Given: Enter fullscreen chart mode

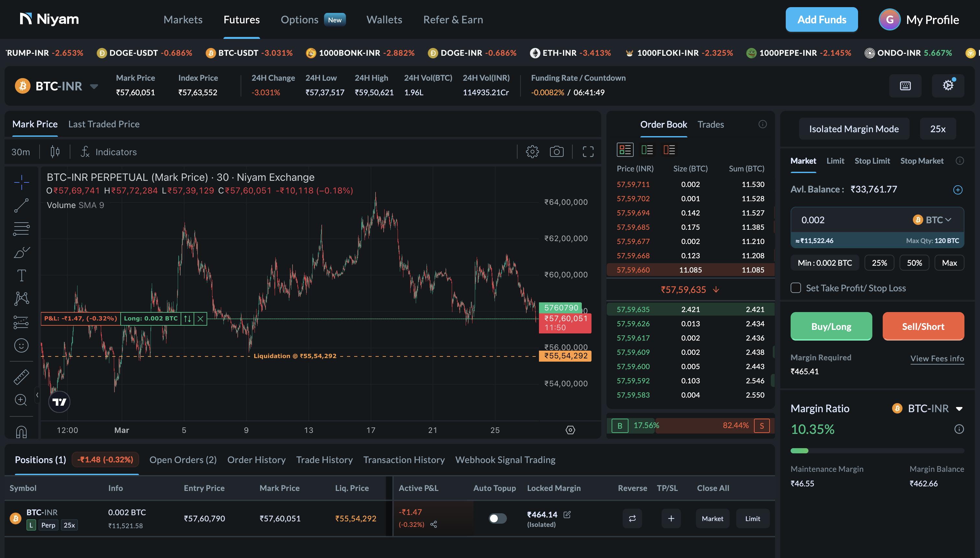Looking at the screenshot, I should tap(588, 152).
